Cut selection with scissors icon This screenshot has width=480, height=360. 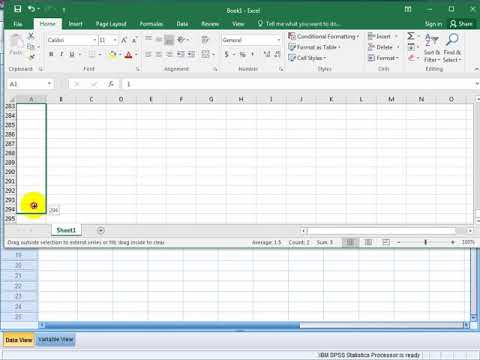coord(31,36)
